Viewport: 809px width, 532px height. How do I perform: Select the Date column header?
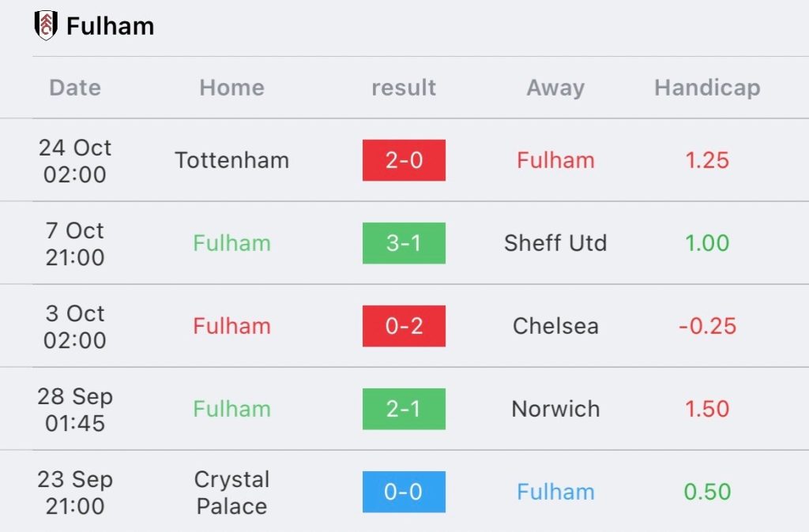tap(75, 88)
